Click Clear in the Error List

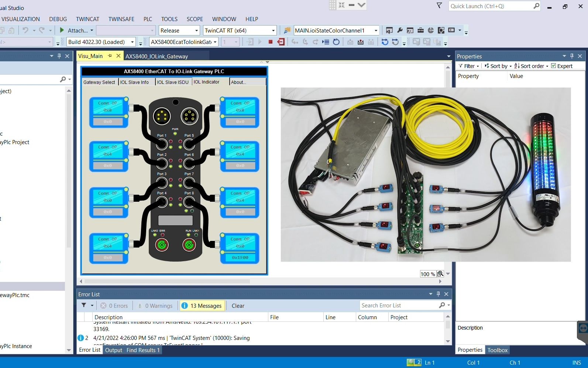(x=238, y=306)
